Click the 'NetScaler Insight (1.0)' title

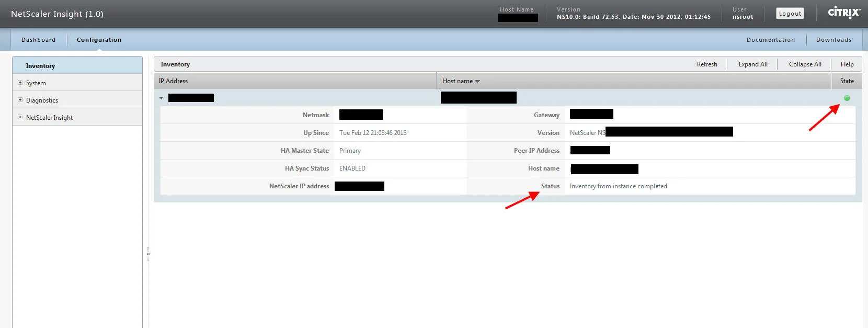(x=57, y=14)
